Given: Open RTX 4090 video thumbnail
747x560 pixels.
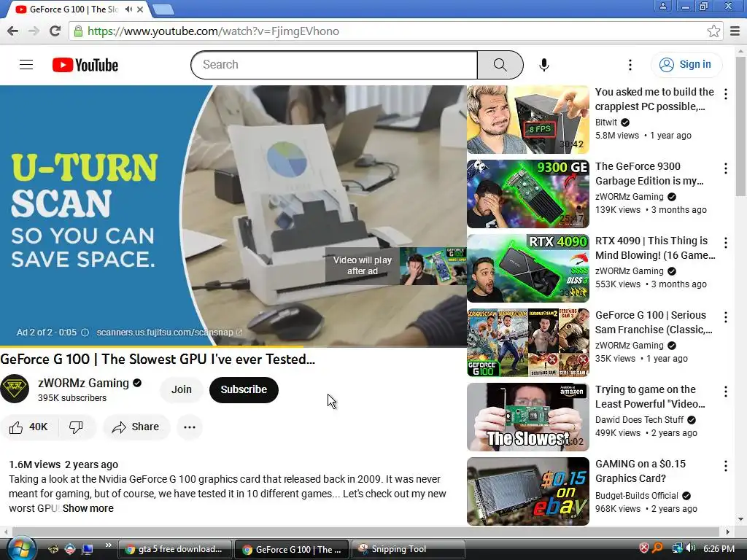Looking at the screenshot, I should pos(528,268).
